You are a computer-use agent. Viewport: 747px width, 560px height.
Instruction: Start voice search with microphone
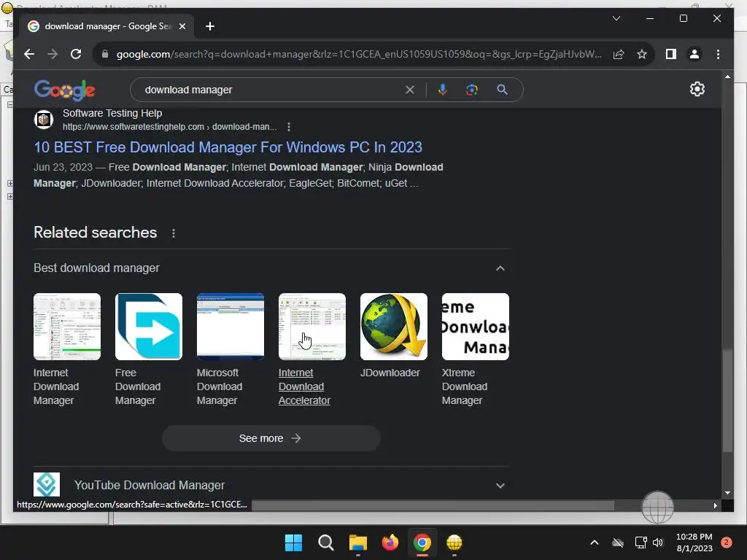click(443, 90)
